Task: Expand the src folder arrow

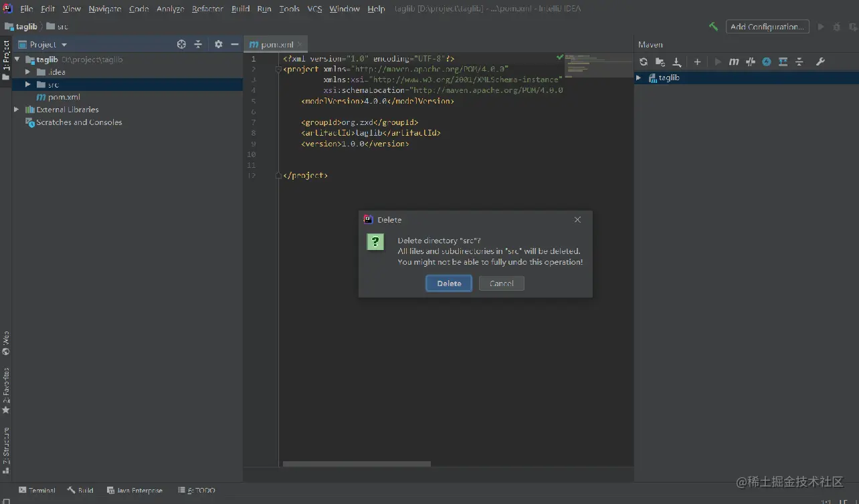Action: click(28, 84)
